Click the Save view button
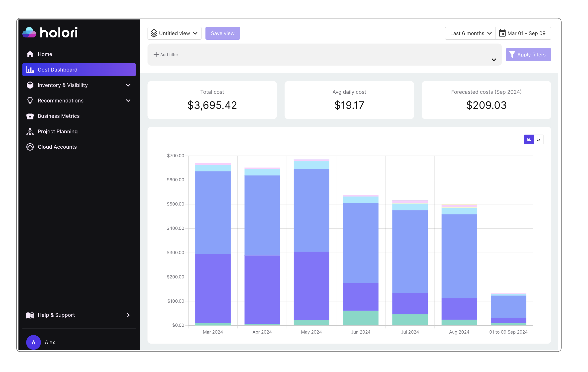Image resolution: width=588 pixels, height=372 pixels. click(x=223, y=33)
